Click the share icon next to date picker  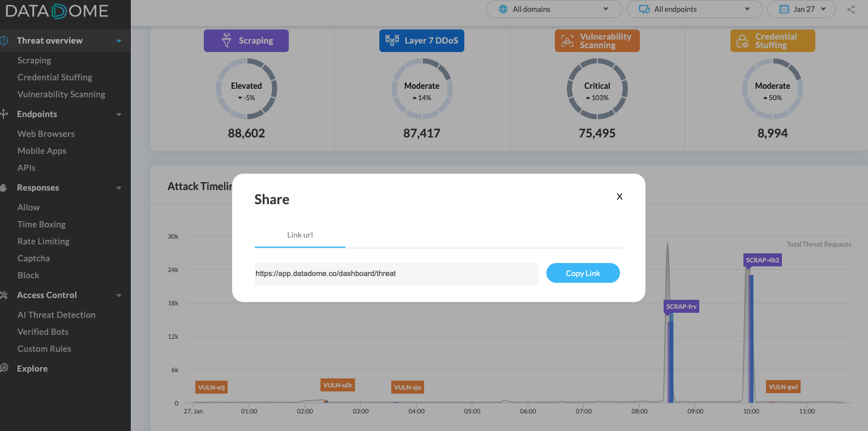850,9
